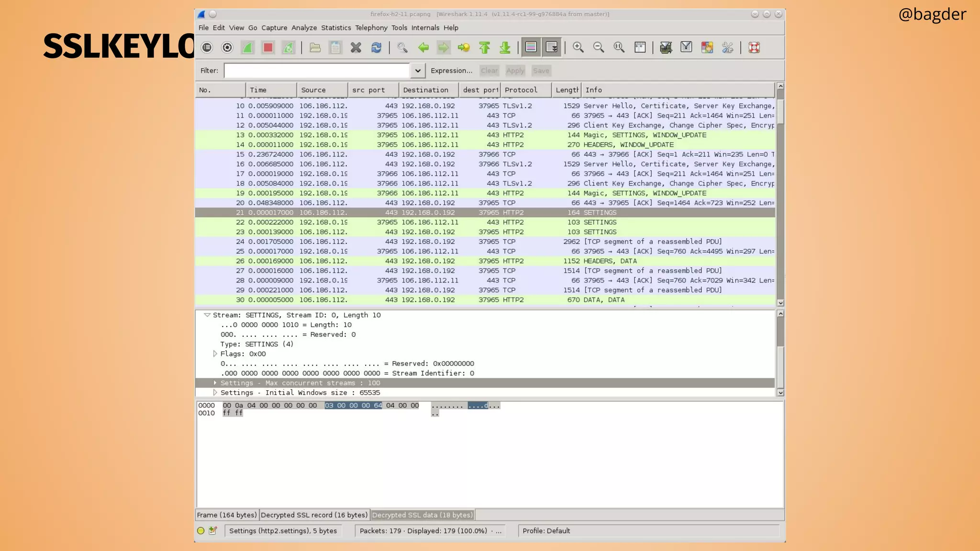The height and width of the screenshot is (551, 980).
Task: Click expert info indicator in status bar
Action: pyautogui.click(x=200, y=530)
